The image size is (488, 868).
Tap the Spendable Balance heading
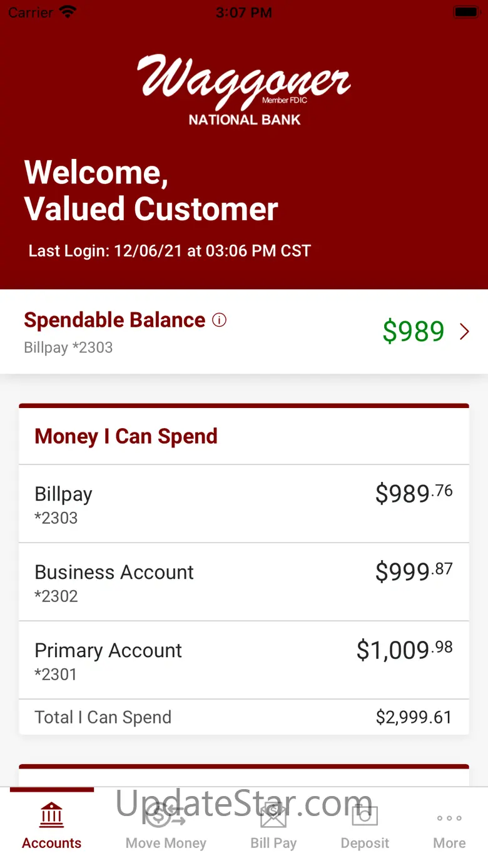pos(114,320)
